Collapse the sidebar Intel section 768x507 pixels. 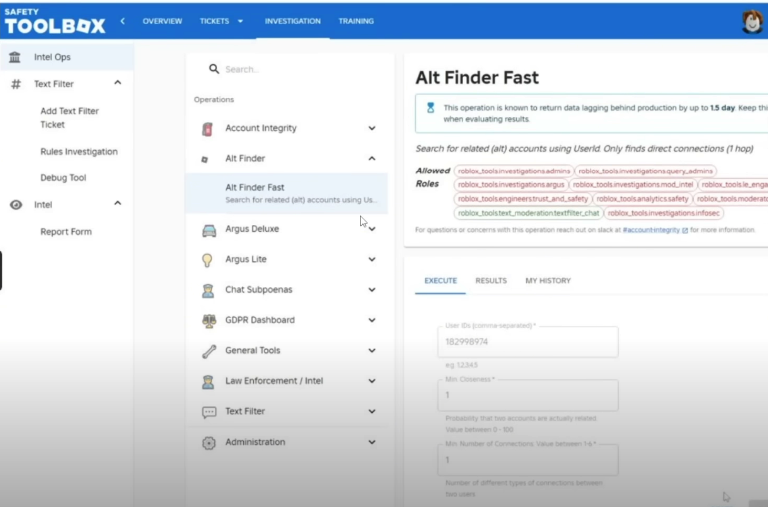118,203
